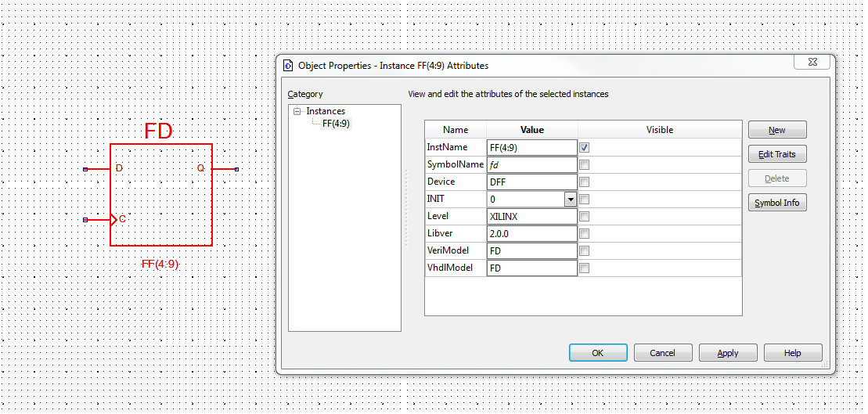Screen dimensions: 868x414
Task: Enable Libver visible checkbox
Action: point(584,233)
